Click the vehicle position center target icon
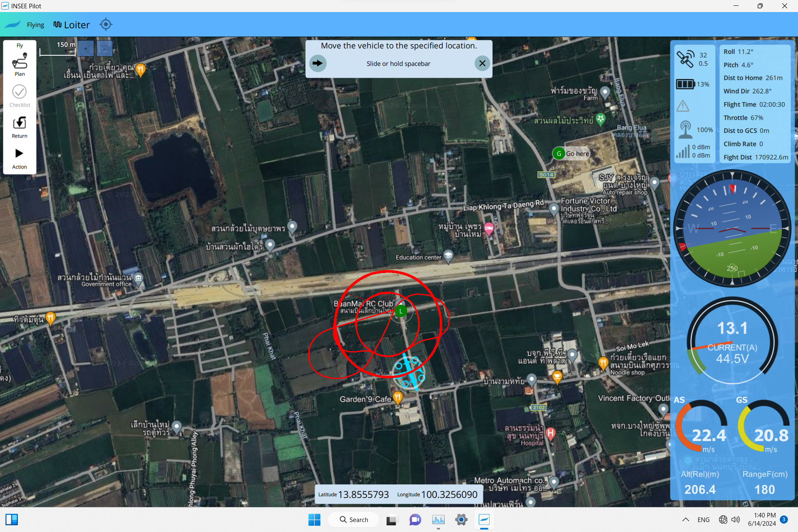 [106, 25]
